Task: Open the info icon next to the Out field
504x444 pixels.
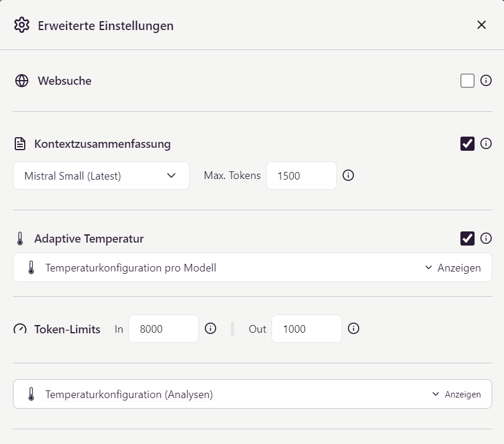Action: coord(354,328)
